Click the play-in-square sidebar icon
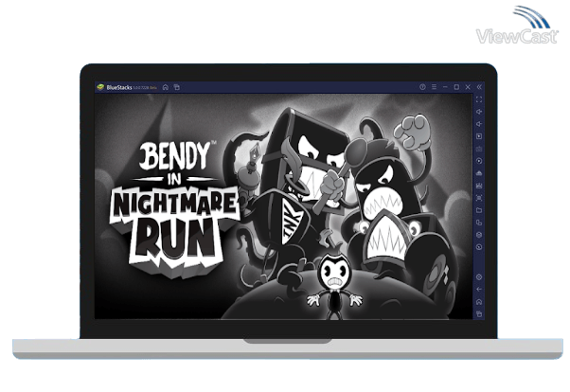Image resolution: width=570 pixels, height=392 pixels. pyautogui.click(x=479, y=136)
